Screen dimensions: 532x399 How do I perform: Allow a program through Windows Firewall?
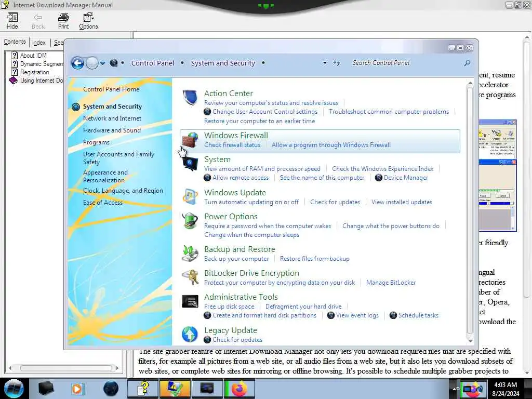[x=331, y=145]
